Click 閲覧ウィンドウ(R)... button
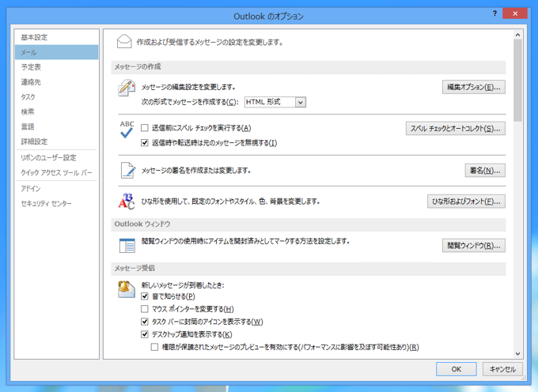Viewport: 538px width, 392px height. tap(473, 246)
